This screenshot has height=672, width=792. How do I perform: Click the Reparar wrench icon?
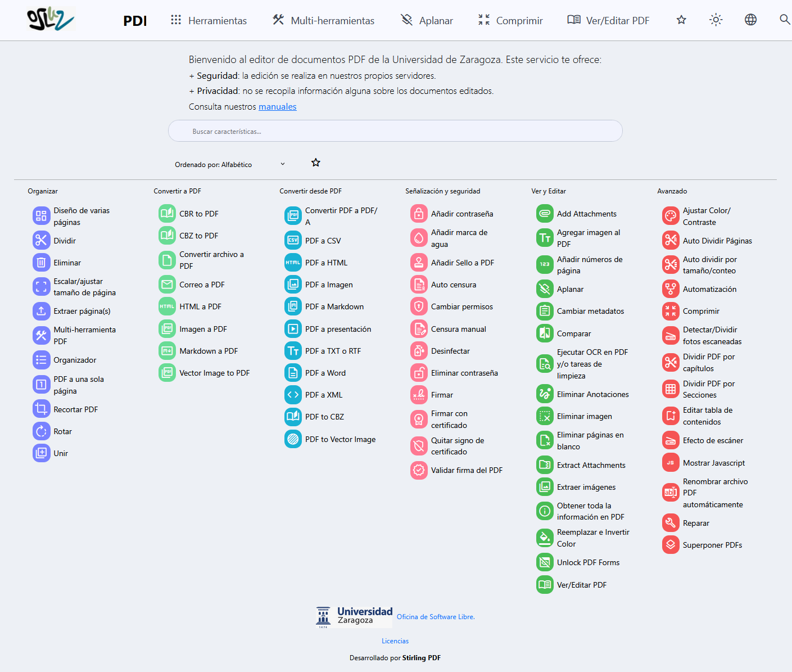671,523
